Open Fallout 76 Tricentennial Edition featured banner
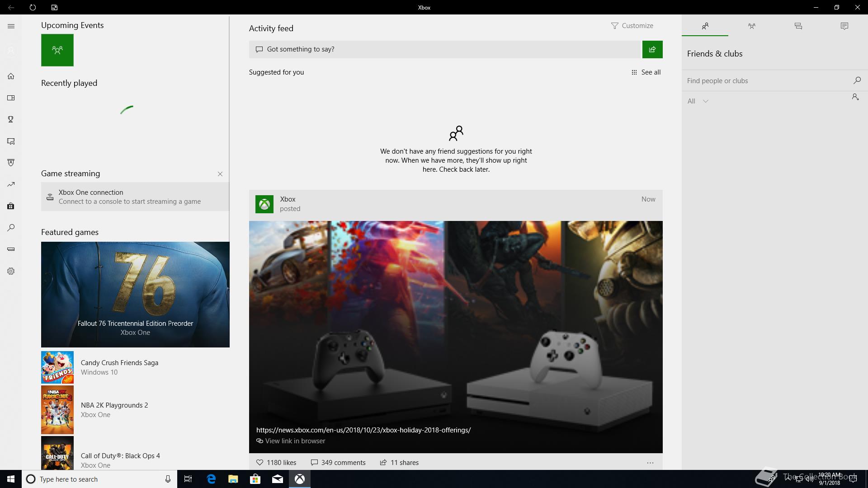Viewport: 868px width, 488px height. click(135, 295)
